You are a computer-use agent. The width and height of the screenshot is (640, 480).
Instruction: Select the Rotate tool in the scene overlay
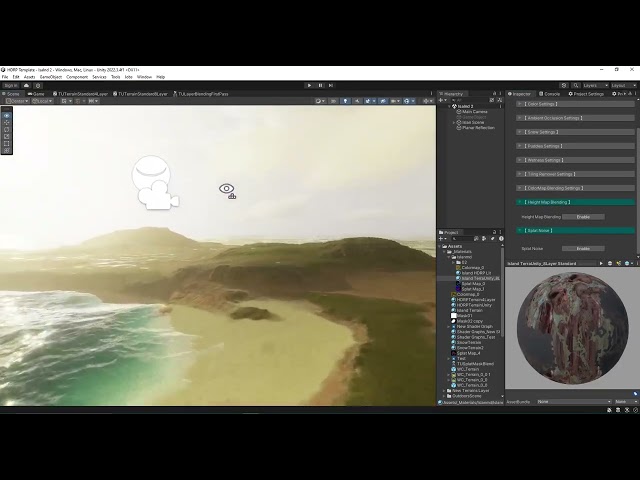pyautogui.click(x=7, y=129)
